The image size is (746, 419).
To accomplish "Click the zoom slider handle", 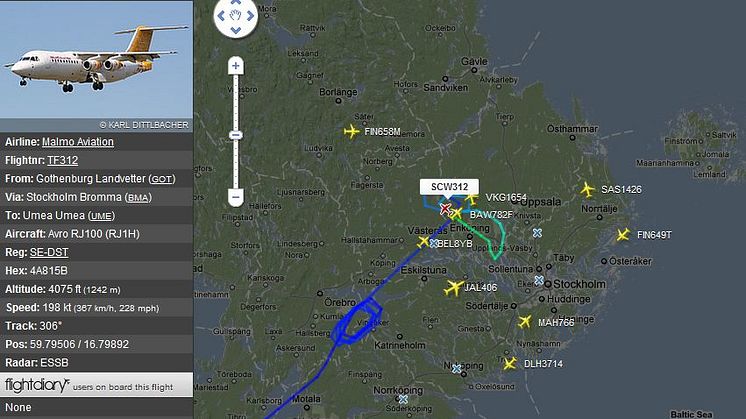I will point(236,136).
